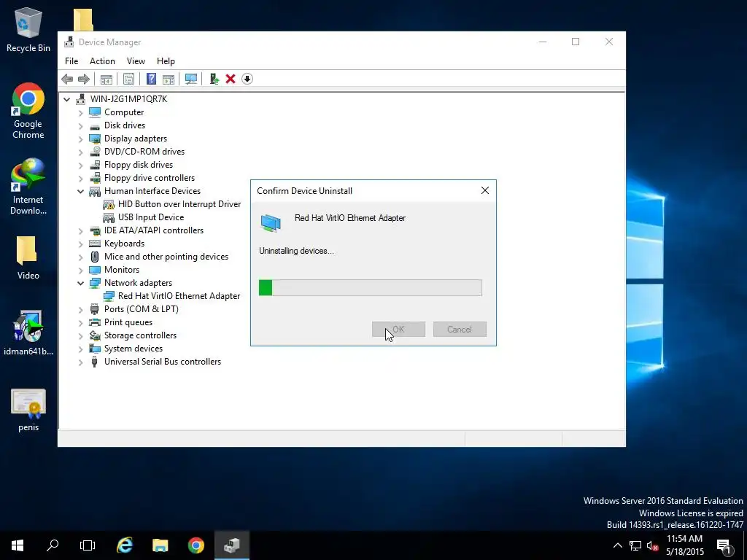The height and width of the screenshot is (560, 747).
Task: Click the Scan for hardware changes icon
Action: coord(191,79)
